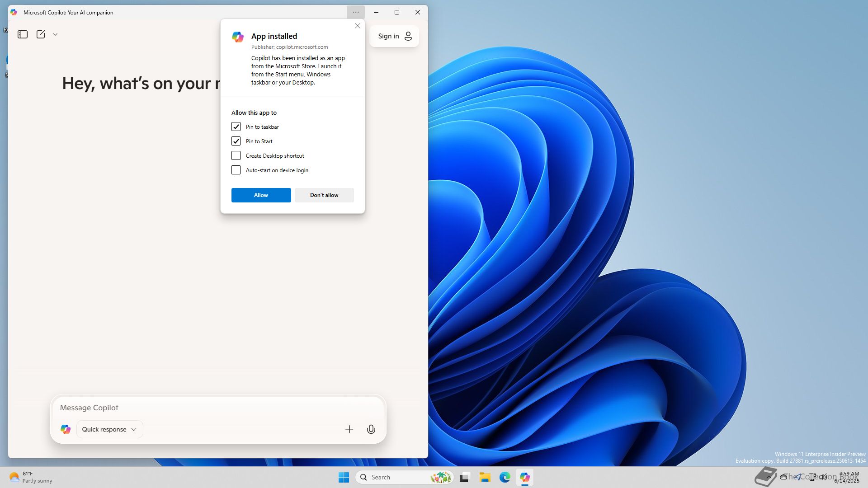Close the App installed popup
This screenshot has height=488, width=868.
(x=358, y=26)
